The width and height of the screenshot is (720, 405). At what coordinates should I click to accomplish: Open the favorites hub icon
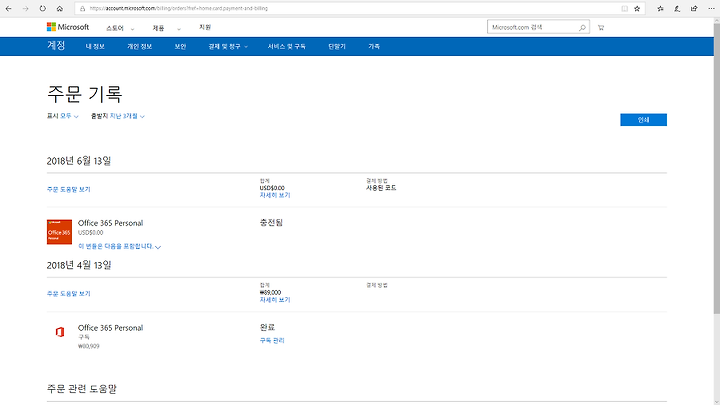(660, 8)
